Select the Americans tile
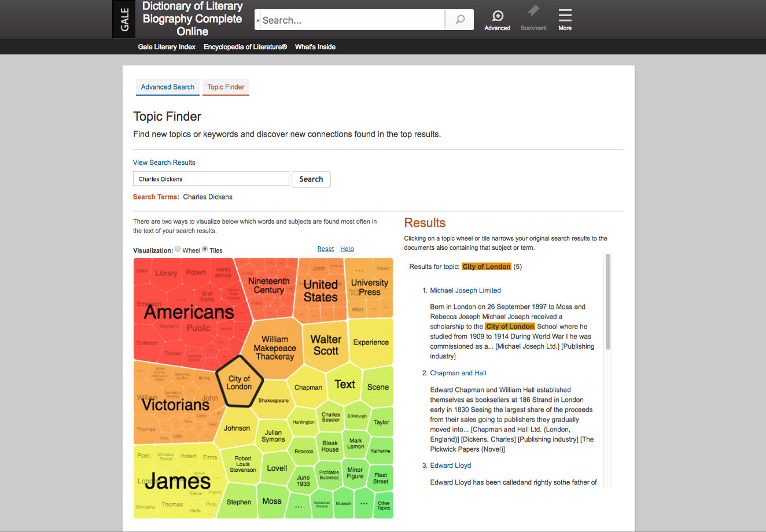This screenshot has width=766, height=532. coord(189,312)
